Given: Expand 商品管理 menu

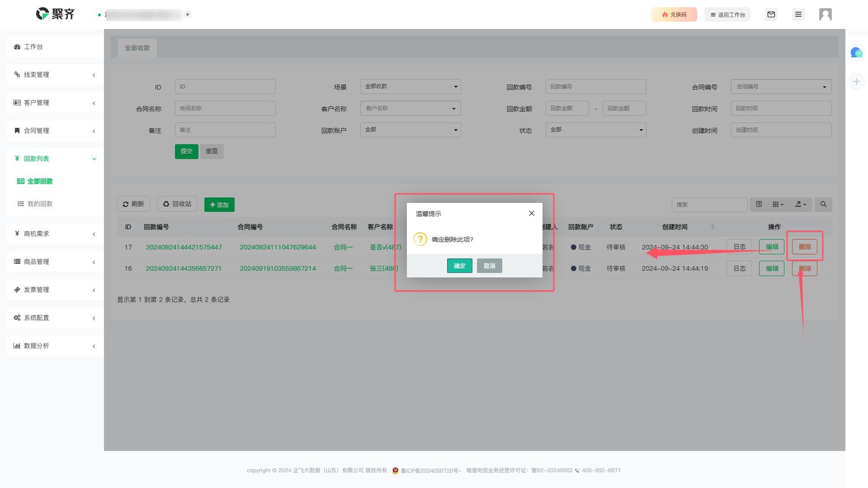Looking at the screenshot, I should [x=55, y=262].
